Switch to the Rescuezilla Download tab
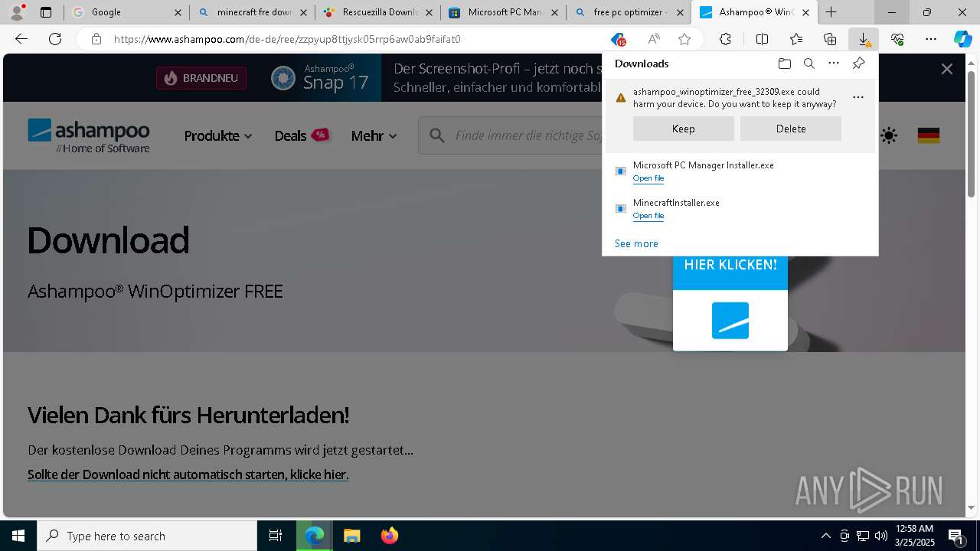The image size is (980, 551). [x=377, y=12]
